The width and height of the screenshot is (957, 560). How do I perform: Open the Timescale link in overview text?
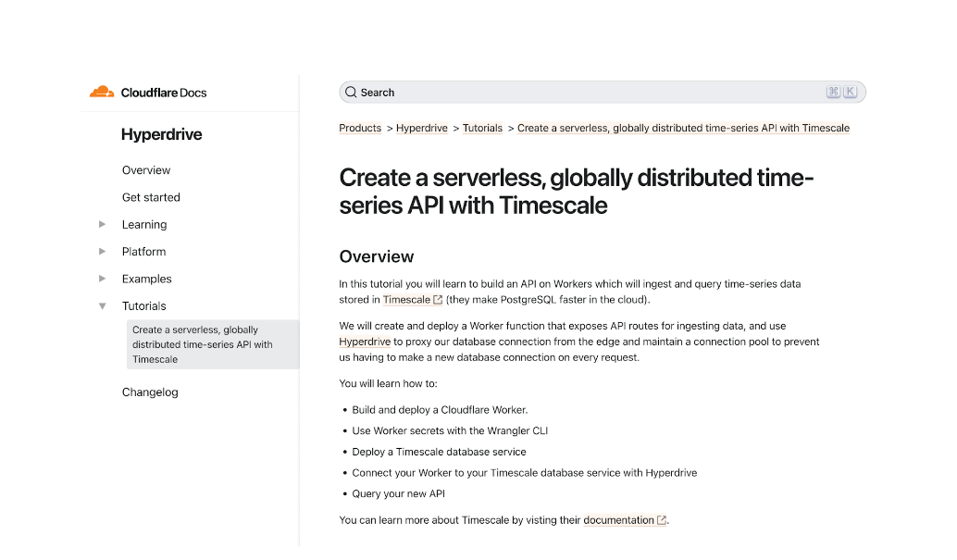[406, 300]
